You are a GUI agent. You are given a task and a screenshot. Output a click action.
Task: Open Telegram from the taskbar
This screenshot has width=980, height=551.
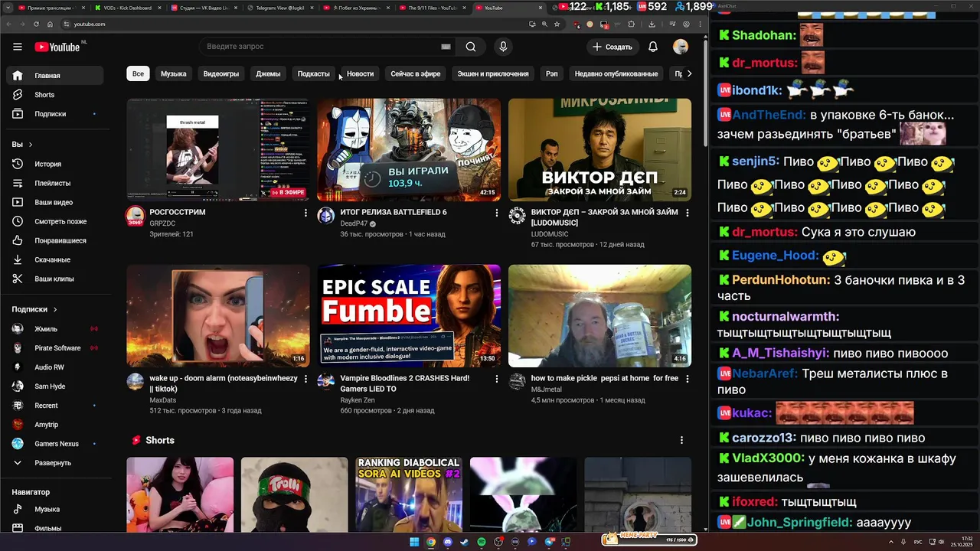click(549, 542)
